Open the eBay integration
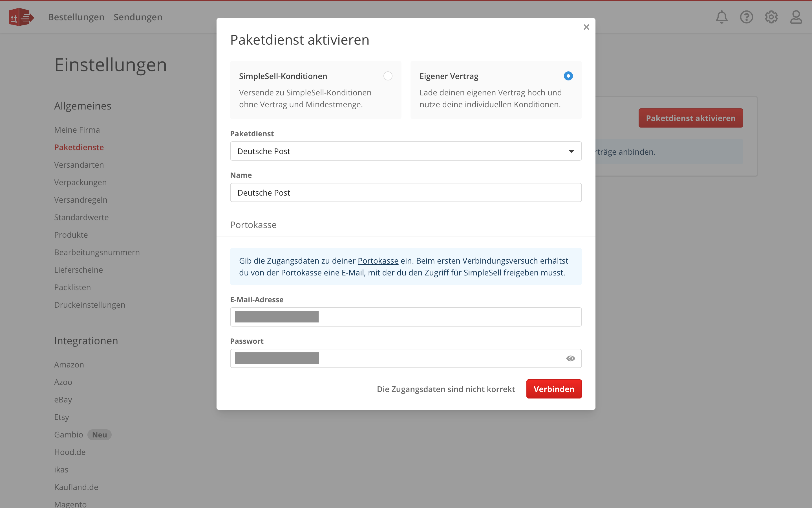812x508 pixels. 63,399
